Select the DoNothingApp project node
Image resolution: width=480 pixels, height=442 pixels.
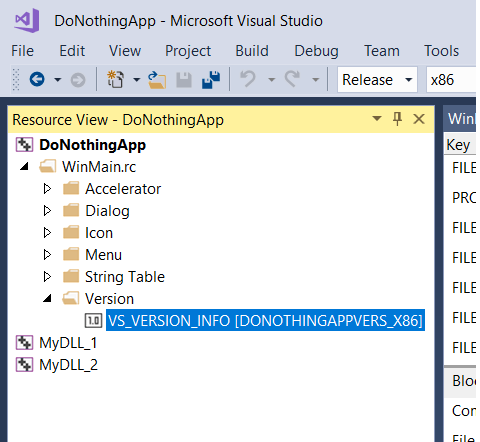pos(92,145)
